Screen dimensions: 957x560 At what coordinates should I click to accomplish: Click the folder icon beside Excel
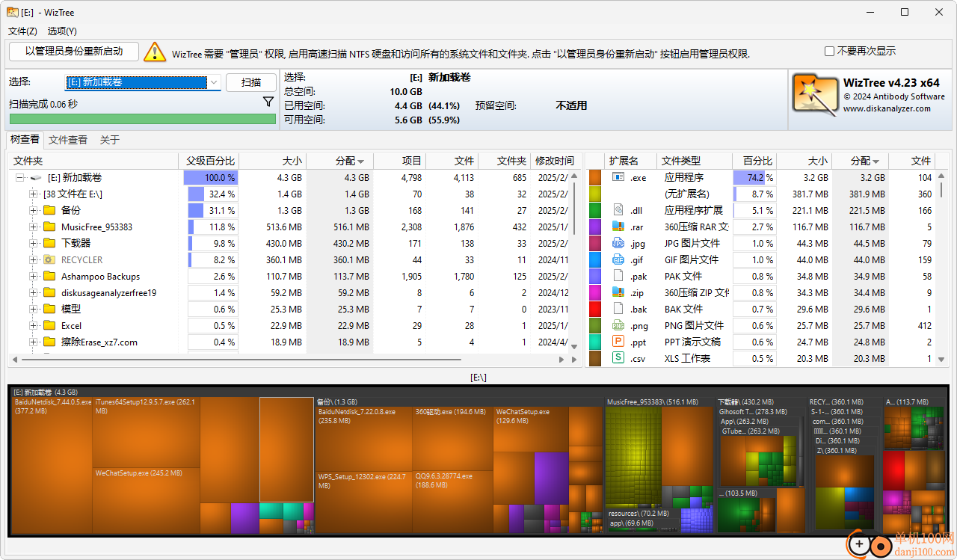click(x=50, y=326)
